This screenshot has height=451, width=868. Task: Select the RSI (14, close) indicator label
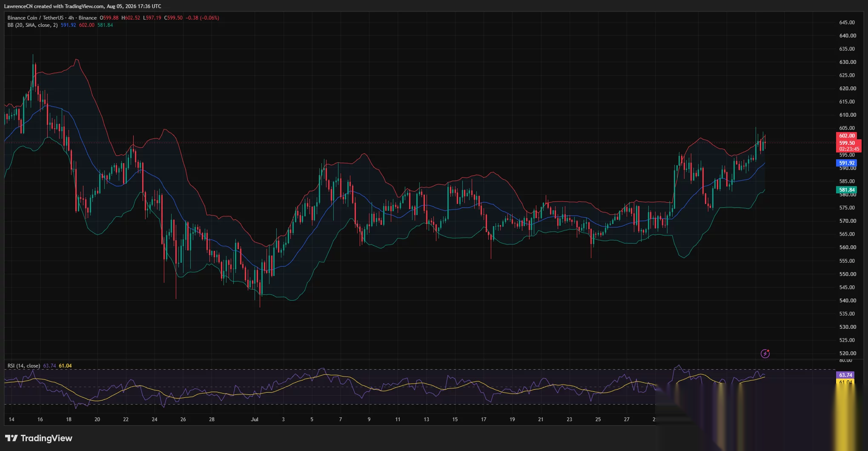point(24,366)
